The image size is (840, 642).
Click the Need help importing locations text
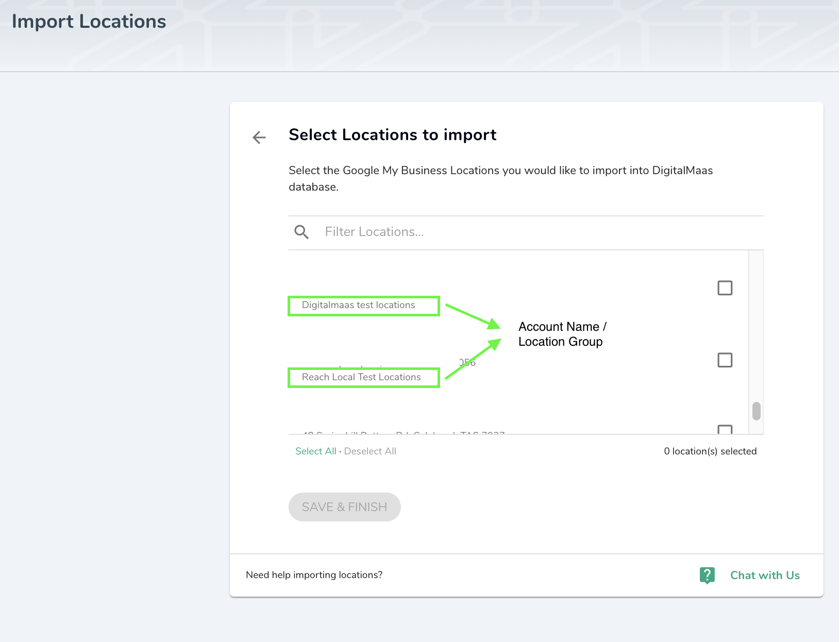click(314, 575)
